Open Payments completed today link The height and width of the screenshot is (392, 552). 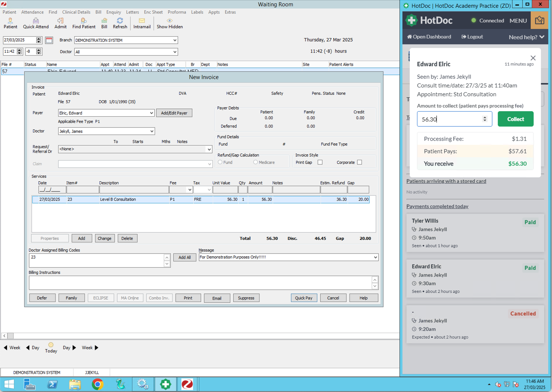coord(437,206)
